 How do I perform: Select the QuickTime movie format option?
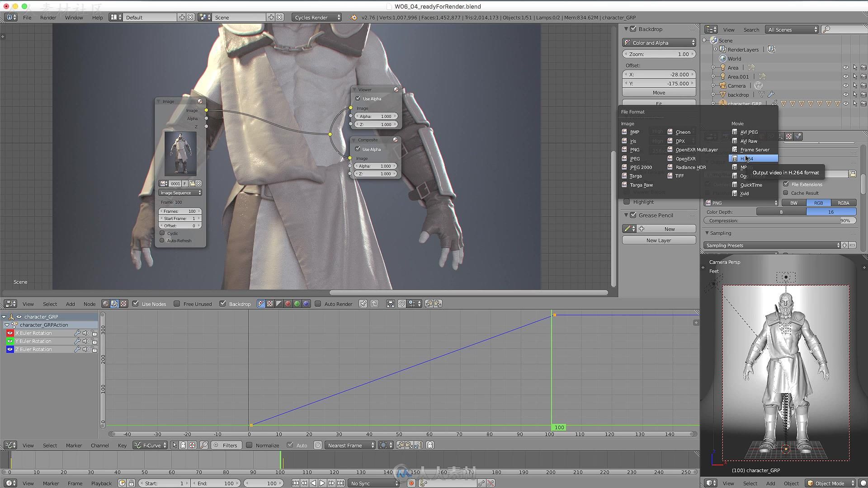pyautogui.click(x=750, y=185)
